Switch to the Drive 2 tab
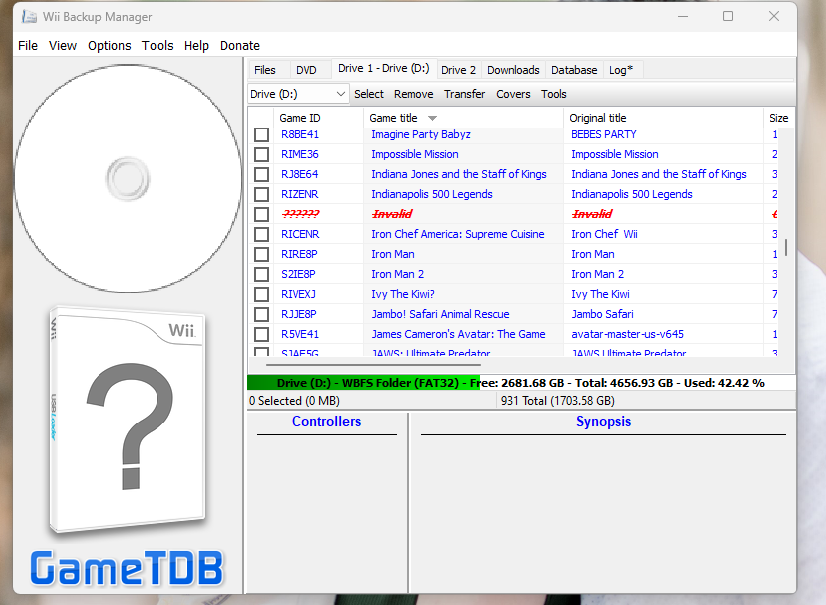The image size is (826, 605). tap(458, 70)
